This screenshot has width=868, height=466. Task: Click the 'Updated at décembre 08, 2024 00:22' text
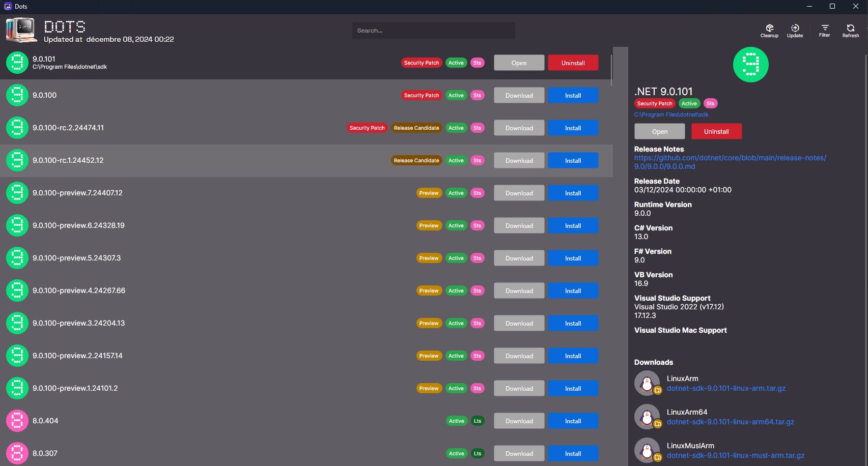coord(109,39)
